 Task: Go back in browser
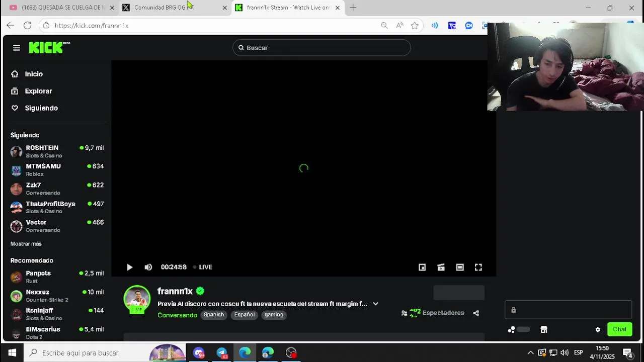tap(11, 25)
